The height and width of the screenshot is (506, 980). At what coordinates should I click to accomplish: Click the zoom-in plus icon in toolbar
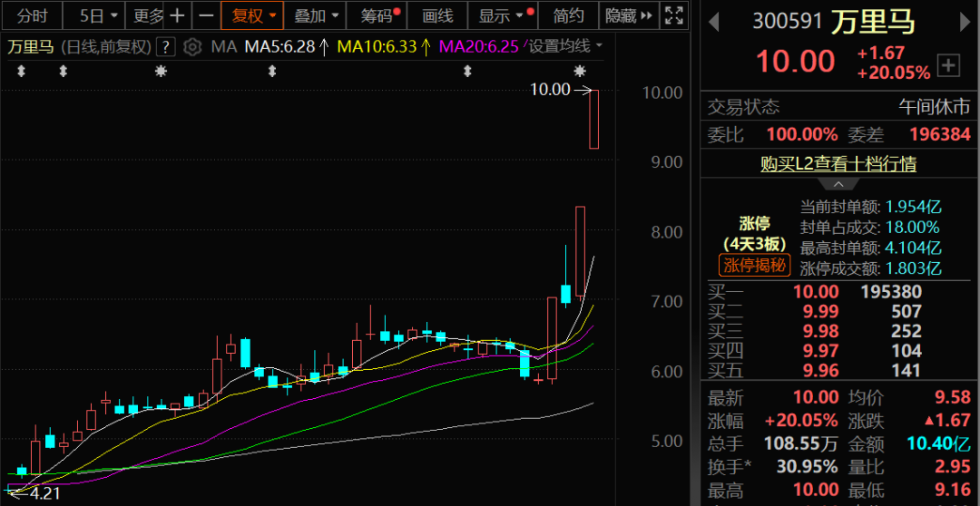[178, 15]
